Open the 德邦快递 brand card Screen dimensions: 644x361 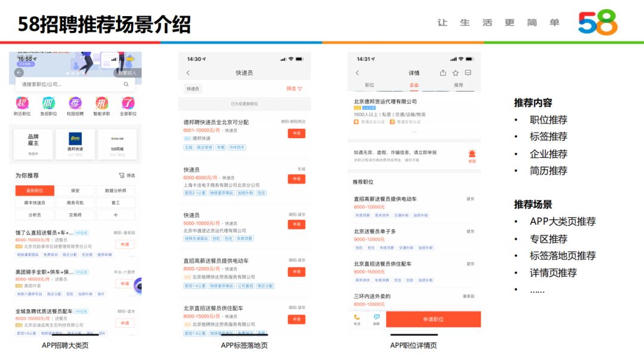(75, 144)
